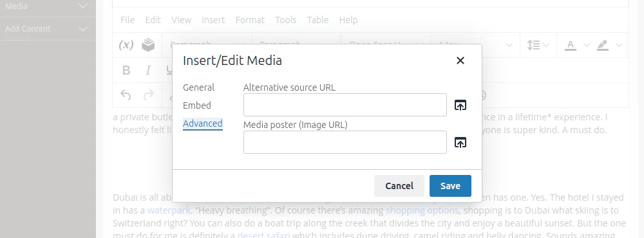Screen dimensions: 644x238
Task: Cancel the media dialog
Action: click(399, 186)
